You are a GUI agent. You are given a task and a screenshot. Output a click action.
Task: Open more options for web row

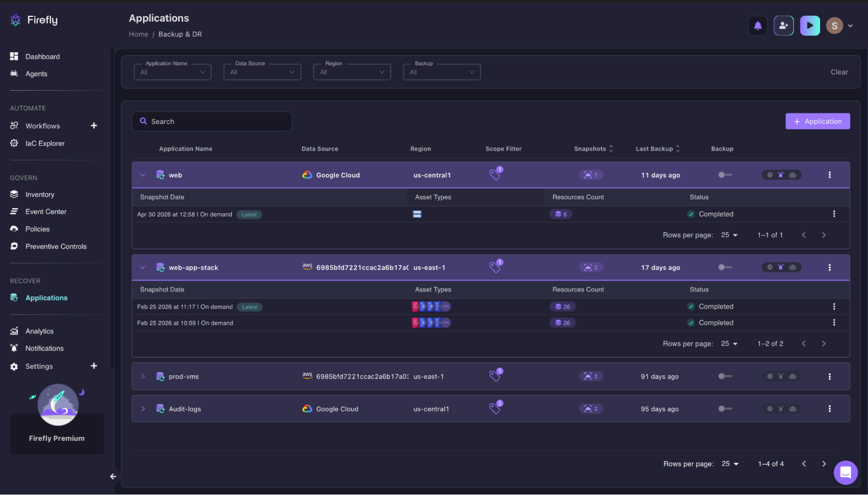pyautogui.click(x=829, y=175)
